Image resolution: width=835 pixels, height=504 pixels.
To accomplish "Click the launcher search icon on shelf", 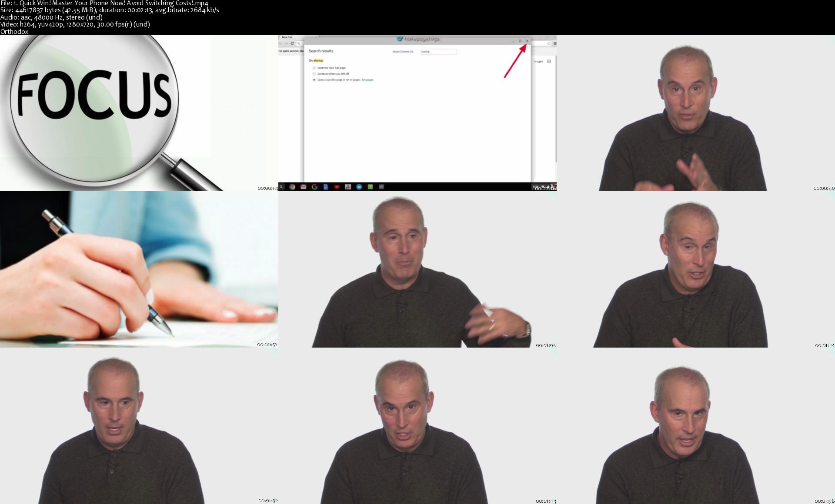I will [x=281, y=187].
